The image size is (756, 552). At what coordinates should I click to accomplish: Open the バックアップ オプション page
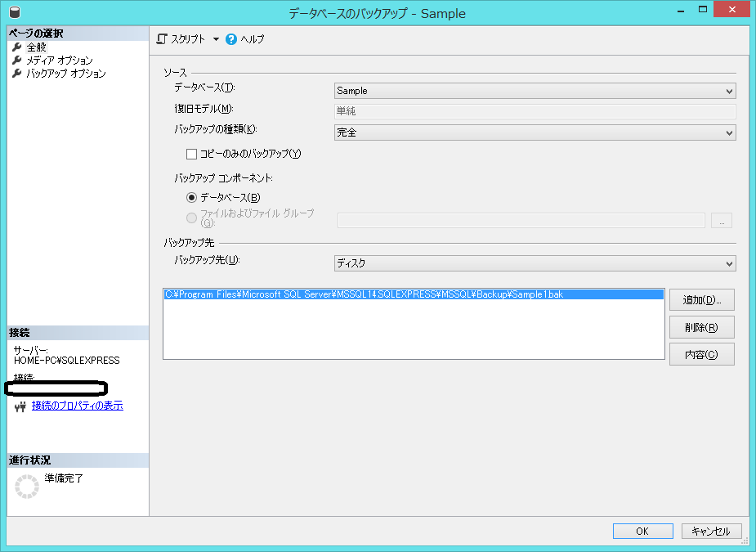click(66, 73)
